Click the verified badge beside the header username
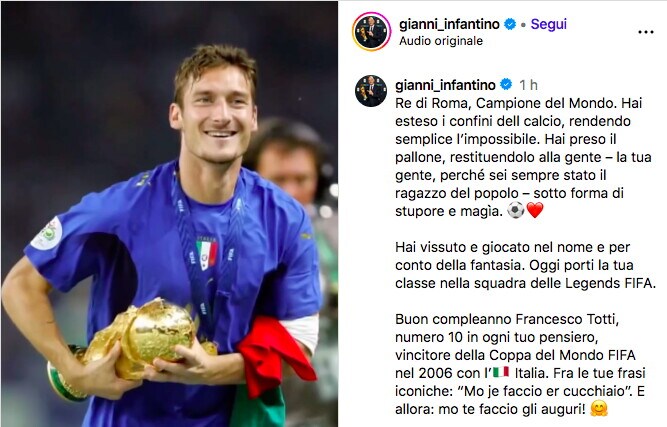The image size is (667, 427). coord(510,24)
